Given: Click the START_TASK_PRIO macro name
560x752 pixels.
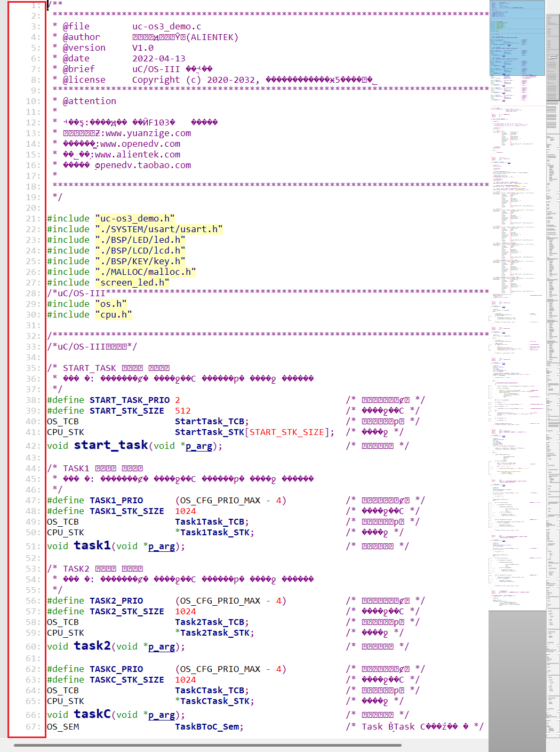Looking at the screenshot, I should click(130, 400).
